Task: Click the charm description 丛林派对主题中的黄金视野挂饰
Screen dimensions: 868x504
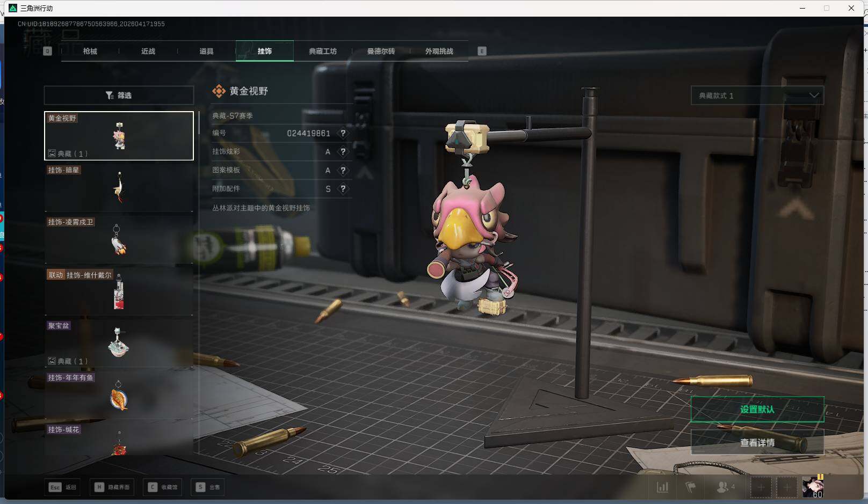Action: coord(261,208)
